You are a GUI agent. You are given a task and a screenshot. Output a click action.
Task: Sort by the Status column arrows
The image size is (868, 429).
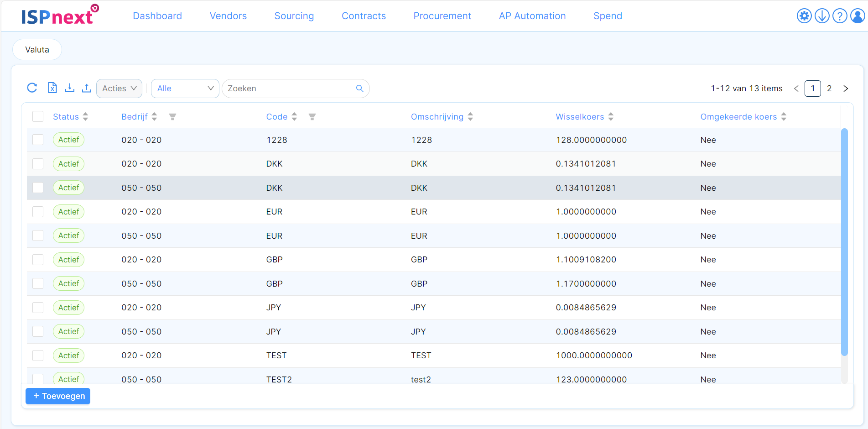pyautogui.click(x=85, y=117)
